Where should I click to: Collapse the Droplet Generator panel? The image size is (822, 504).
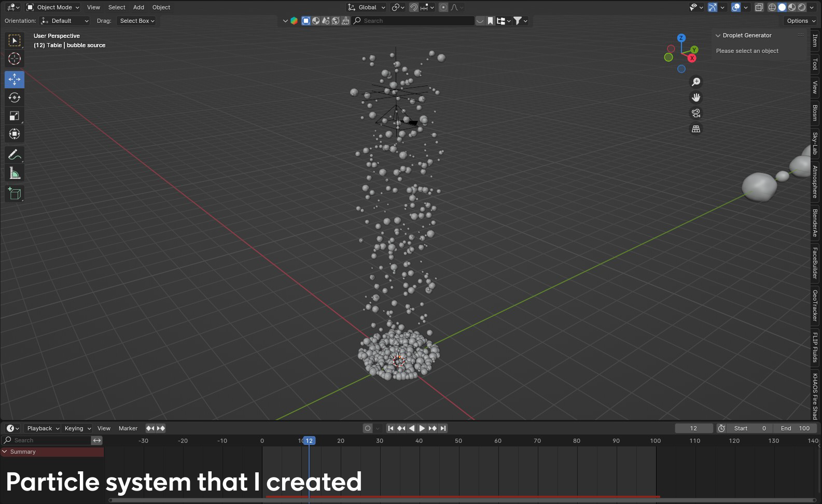(718, 35)
